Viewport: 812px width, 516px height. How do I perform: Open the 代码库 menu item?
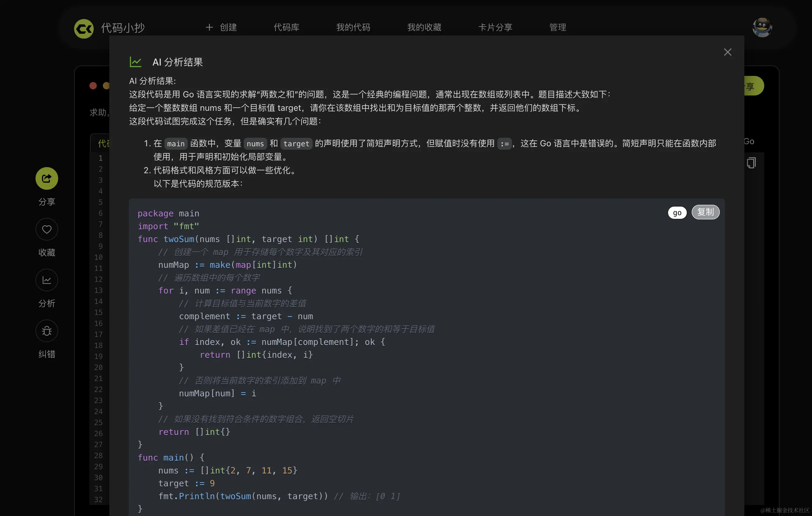tap(286, 27)
